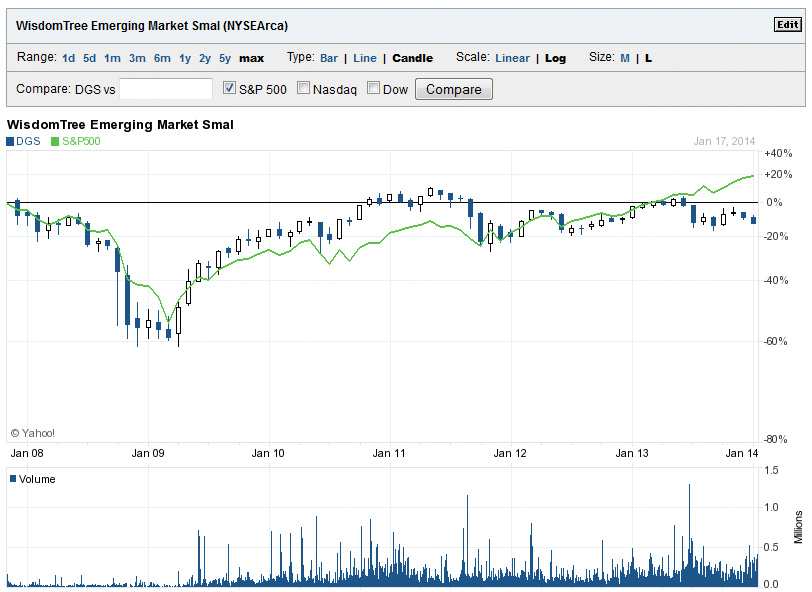Click the 0% scale label
Viewport: 812px width, 592px height.
[774, 203]
